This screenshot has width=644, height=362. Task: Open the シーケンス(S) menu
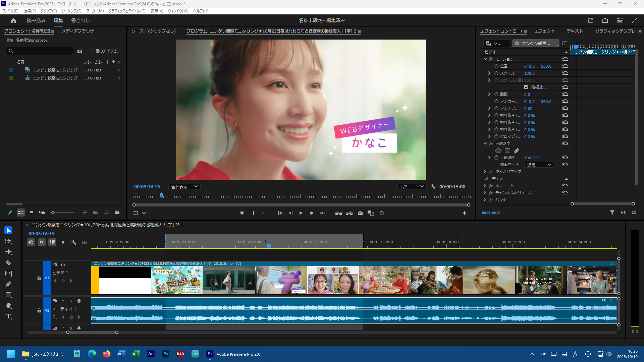71,11
